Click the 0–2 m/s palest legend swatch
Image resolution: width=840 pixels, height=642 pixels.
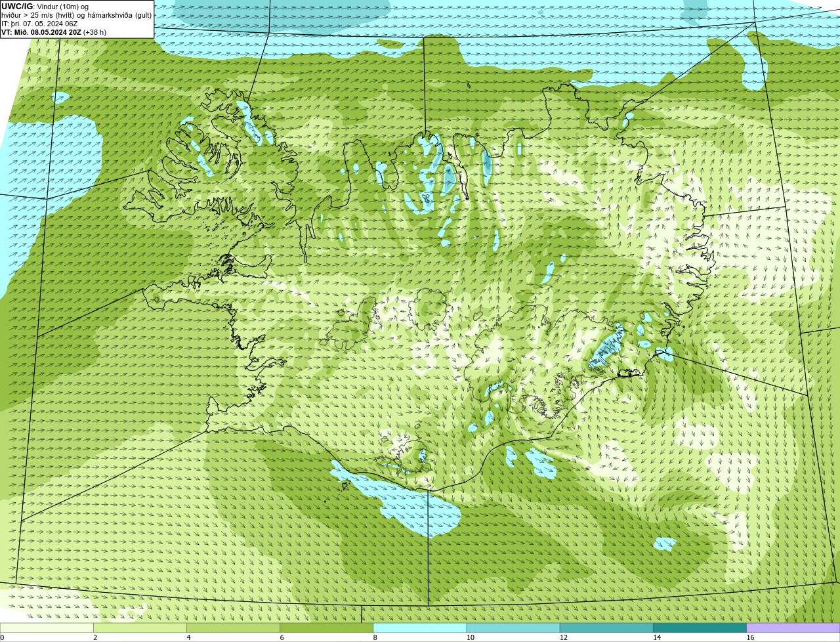pyautogui.click(x=47, y=628)
